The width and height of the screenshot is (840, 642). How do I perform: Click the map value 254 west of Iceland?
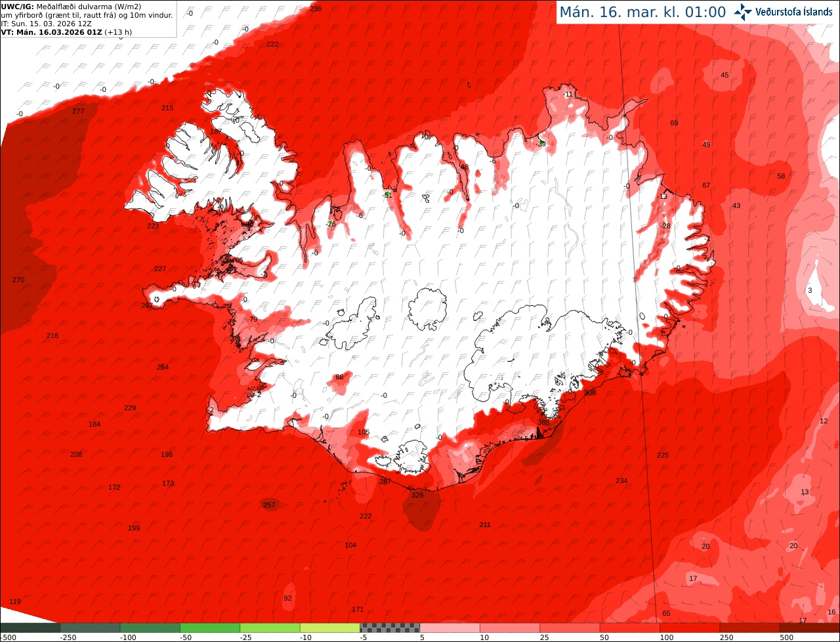(x=163, y=367)
